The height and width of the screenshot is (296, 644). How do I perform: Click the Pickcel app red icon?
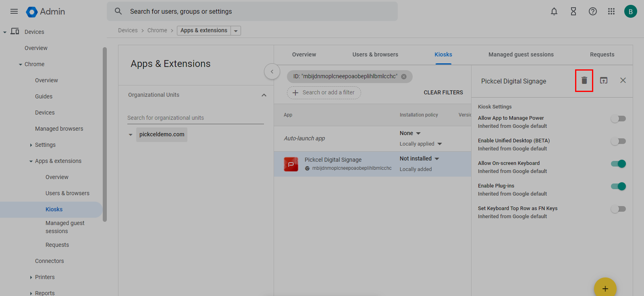coord(291,164)
